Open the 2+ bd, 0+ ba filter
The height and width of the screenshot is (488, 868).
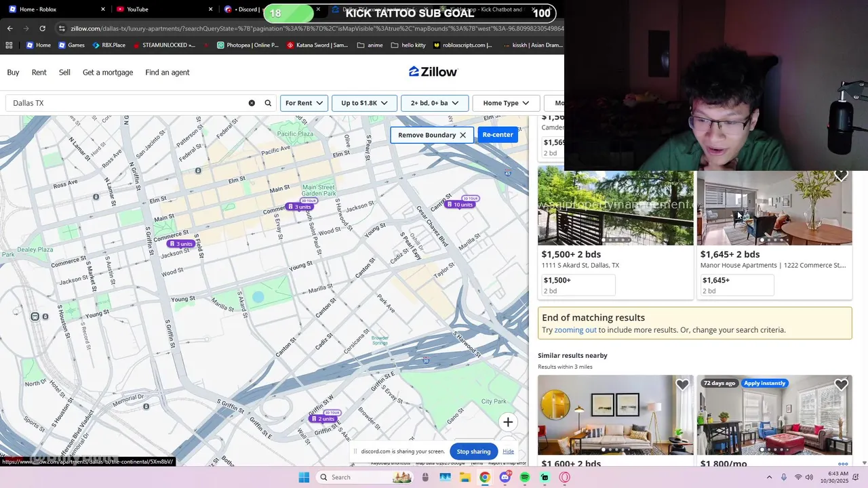435,103
